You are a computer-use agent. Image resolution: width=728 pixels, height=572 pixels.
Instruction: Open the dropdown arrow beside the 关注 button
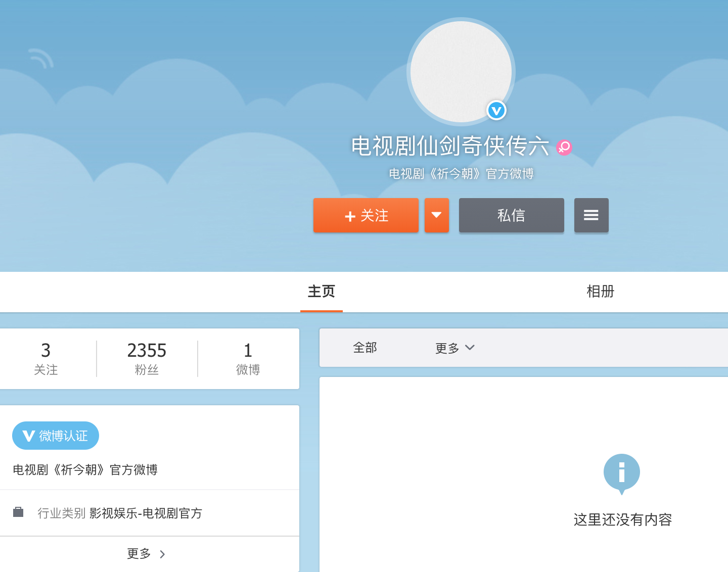(x=437, y=216)
